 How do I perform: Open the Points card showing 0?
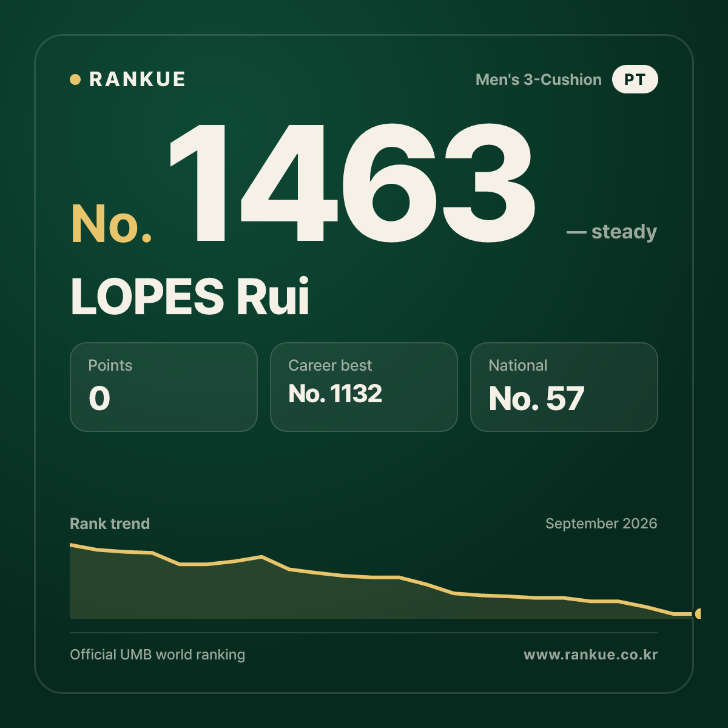point(164,387)
